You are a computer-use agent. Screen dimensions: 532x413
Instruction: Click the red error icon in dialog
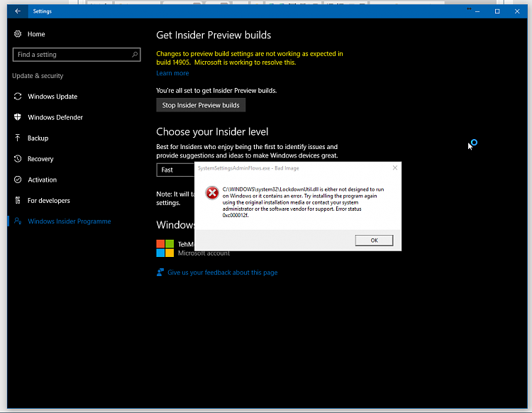click(x=212, y=193)
